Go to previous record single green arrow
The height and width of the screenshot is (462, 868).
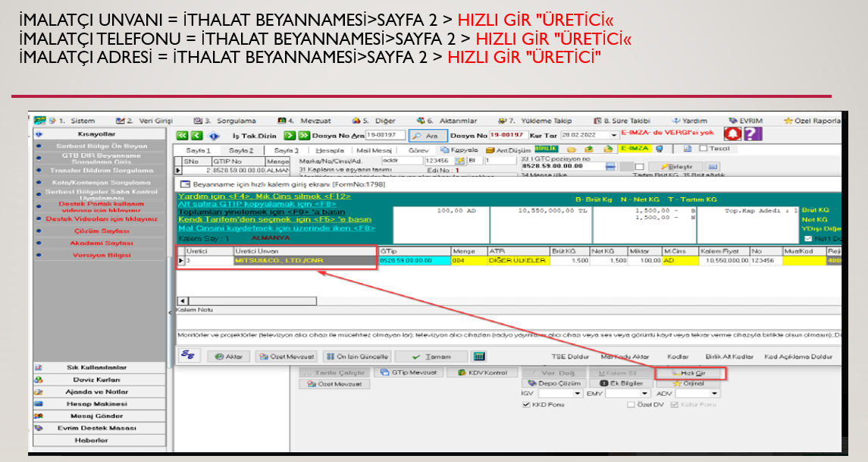point(196,135)
